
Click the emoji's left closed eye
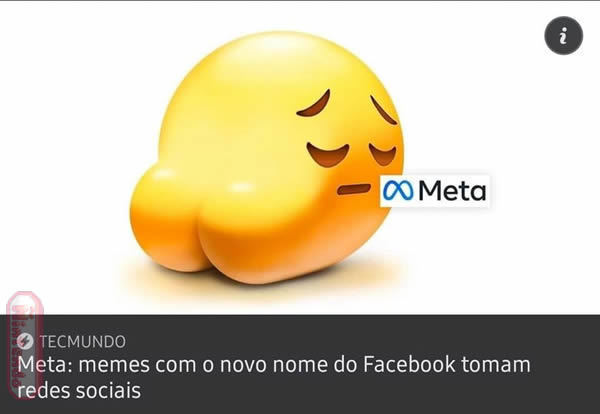click(x=328, y=155)
